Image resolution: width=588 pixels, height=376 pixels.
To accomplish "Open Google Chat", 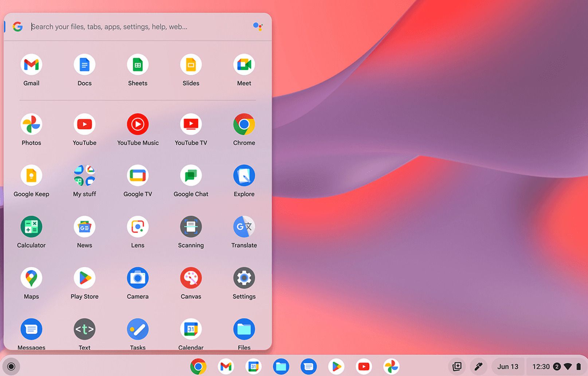I will tap(191, 176).
